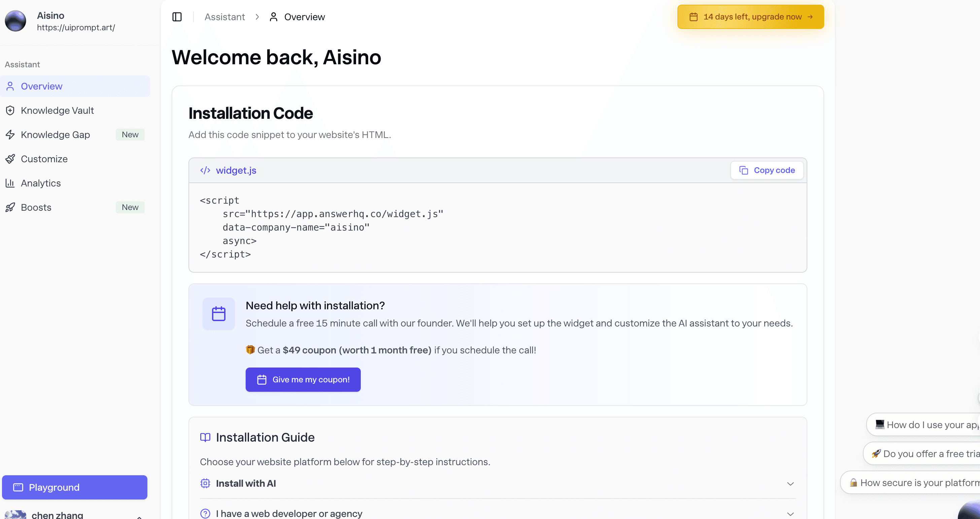Screen dimensions: 980x519
Task: Click the How do I use your app suggestion
Action: (x=924, y=425)
